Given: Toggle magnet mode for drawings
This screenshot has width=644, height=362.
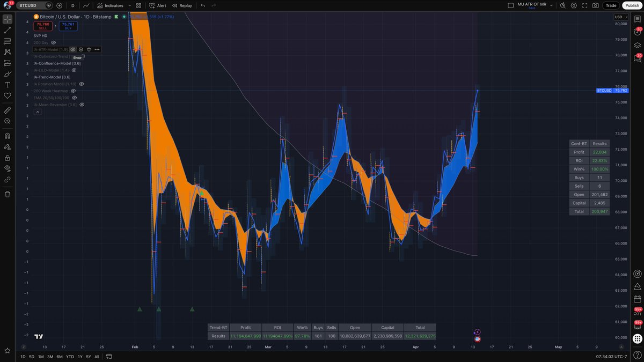Looking at the screenshot, I should pos(8,136).
